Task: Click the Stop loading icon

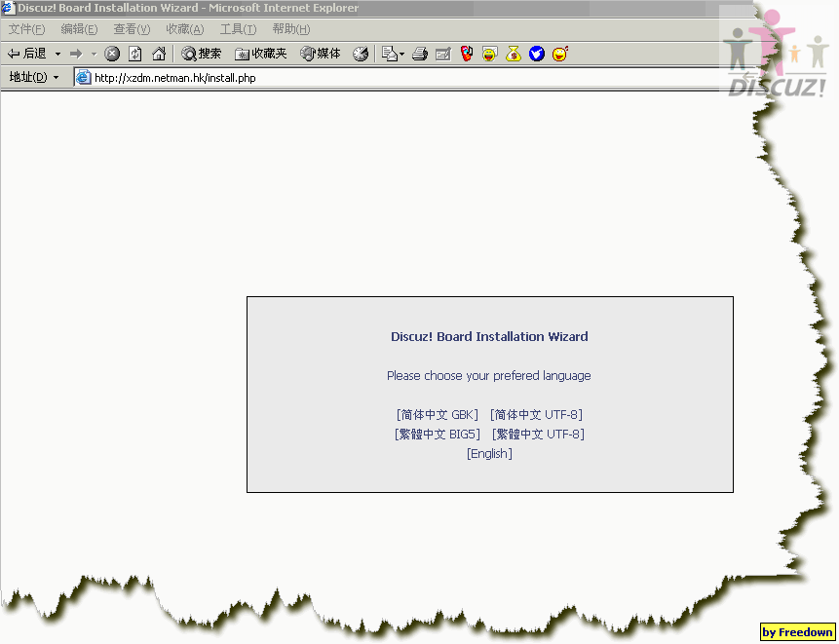Action: [112, 54]
